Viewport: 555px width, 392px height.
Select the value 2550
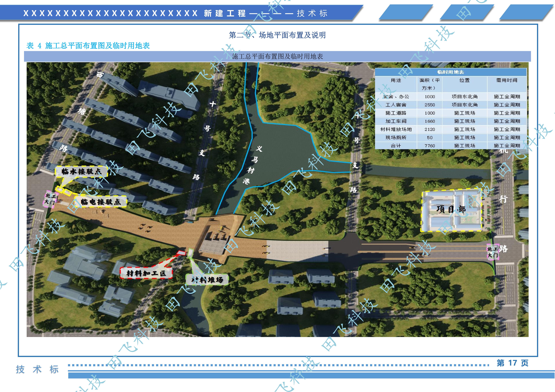tap(430, 105)
